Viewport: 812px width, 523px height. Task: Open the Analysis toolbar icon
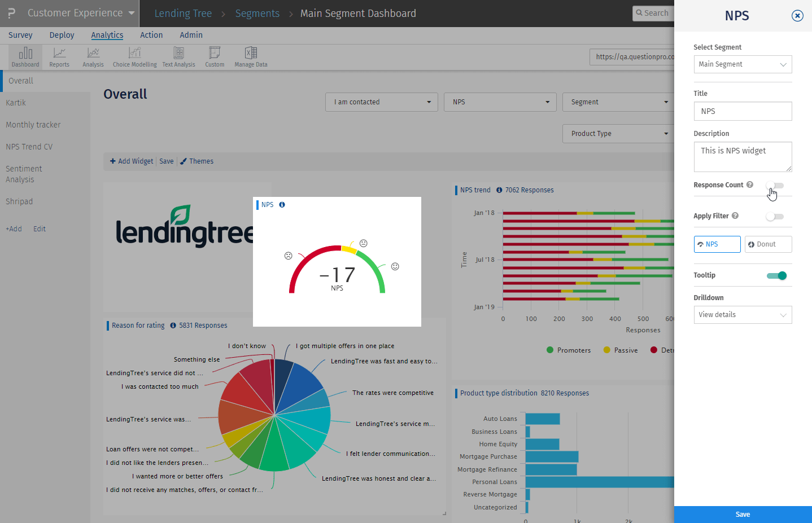point(93,57)
